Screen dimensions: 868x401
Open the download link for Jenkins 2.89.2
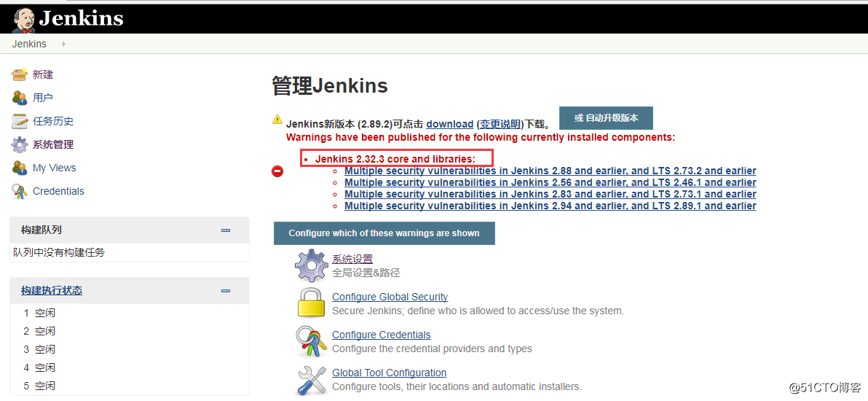point(449,124)
